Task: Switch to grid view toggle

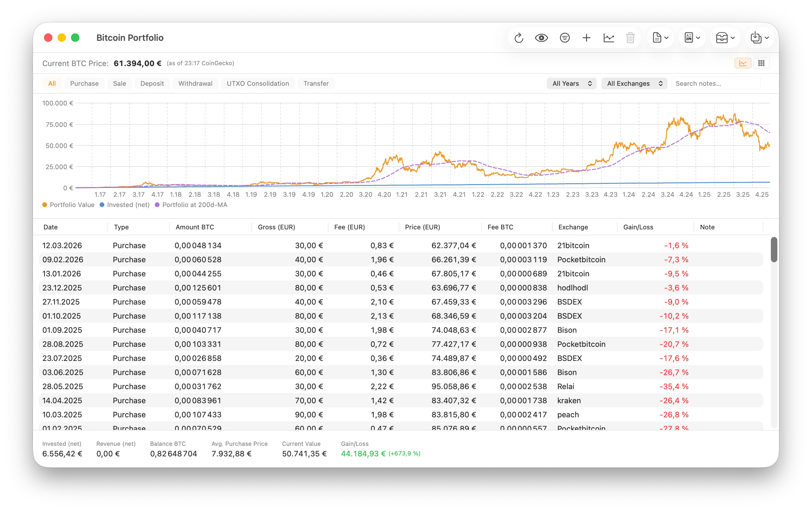Action: point(761,63)
